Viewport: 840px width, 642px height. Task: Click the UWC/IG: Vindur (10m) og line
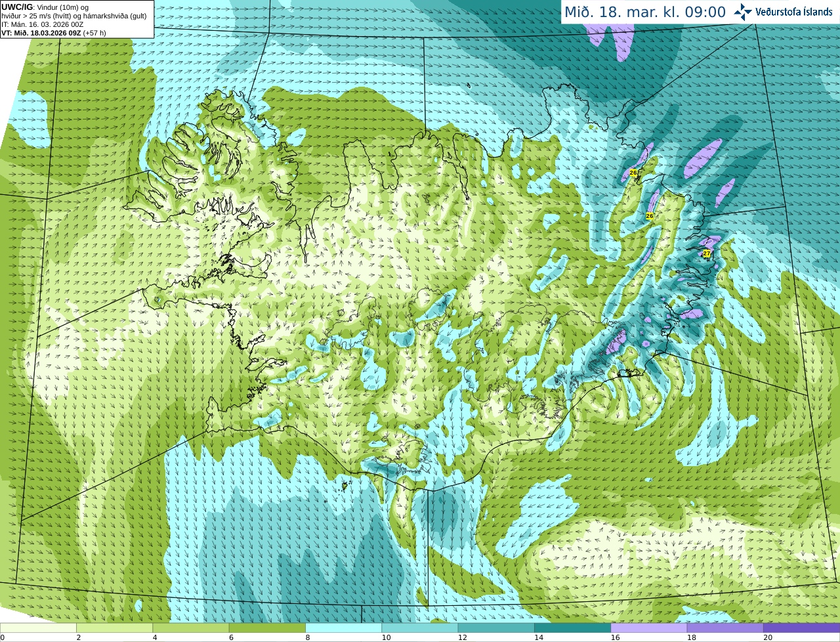click(x=45, y=7)
